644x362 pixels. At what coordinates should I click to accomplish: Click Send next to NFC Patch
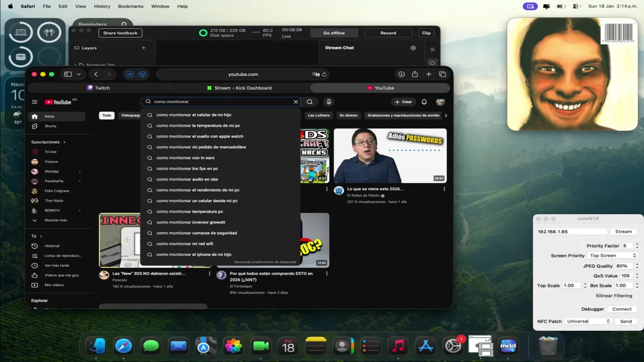[626, 321]
